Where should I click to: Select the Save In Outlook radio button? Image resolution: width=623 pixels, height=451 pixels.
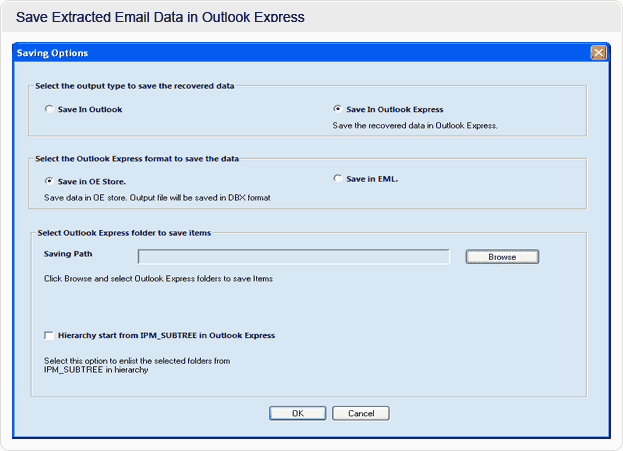click(x=49, y=109)
